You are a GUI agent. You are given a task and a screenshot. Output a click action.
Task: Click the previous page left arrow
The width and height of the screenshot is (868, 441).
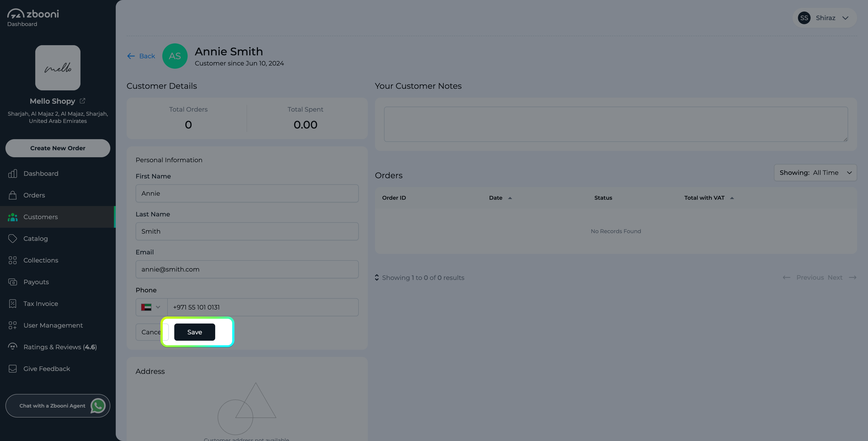[x=786, y=278]
